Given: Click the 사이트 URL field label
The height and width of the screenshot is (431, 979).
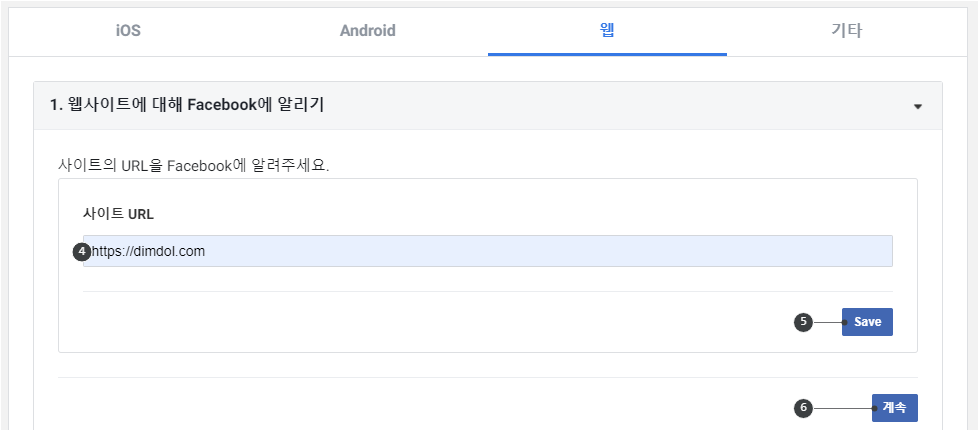Looking at the screenshot, I should tap(118, 214).
